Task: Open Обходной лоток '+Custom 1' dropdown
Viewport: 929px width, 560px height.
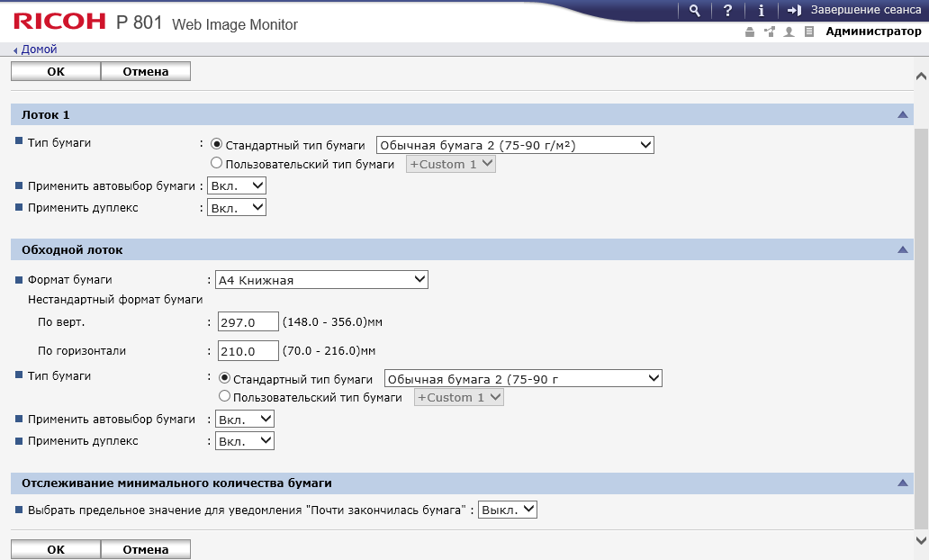Action: [x=458, y=397]
